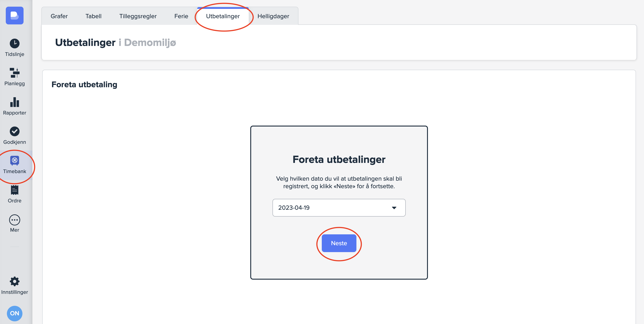This screenshot has height=324, width=644.
Task: Open the Planlegg sidebar icon
Action: point(14,73)
